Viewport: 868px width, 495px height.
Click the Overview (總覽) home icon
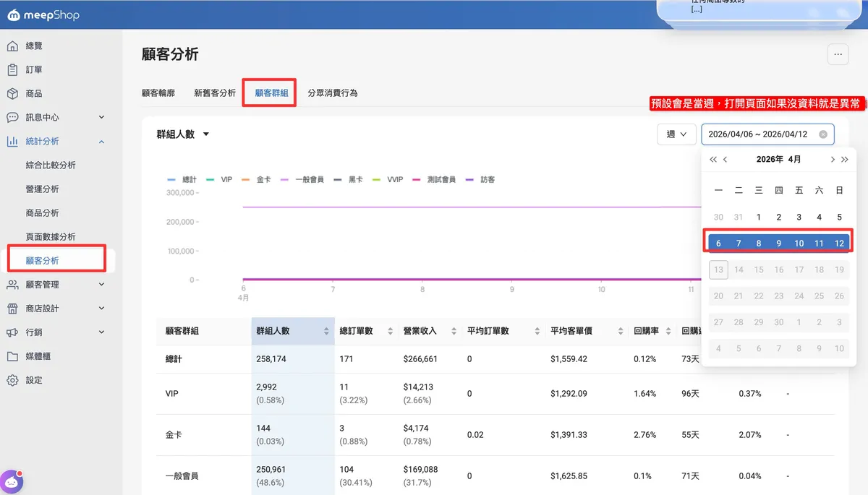12,46
